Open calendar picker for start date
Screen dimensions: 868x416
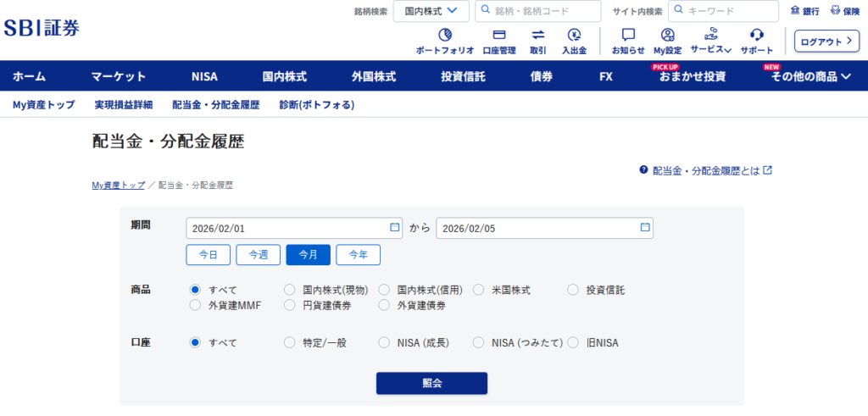[394, 228]
